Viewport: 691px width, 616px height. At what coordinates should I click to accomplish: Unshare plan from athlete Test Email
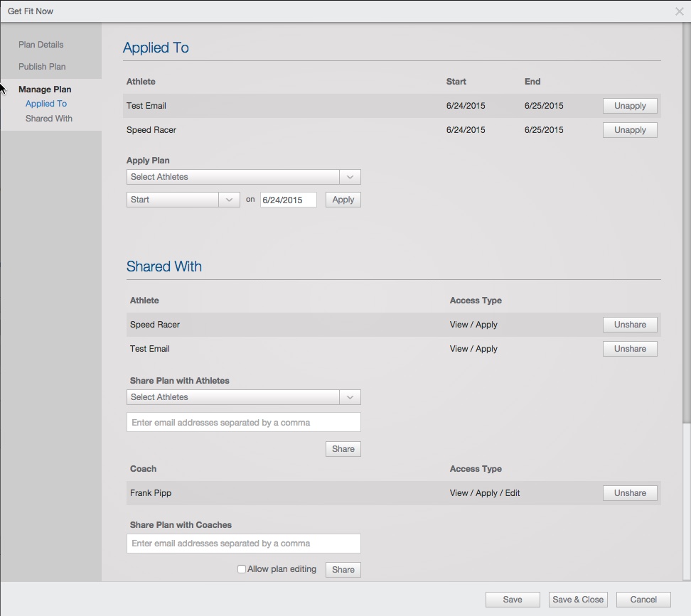tap(630, 349)
